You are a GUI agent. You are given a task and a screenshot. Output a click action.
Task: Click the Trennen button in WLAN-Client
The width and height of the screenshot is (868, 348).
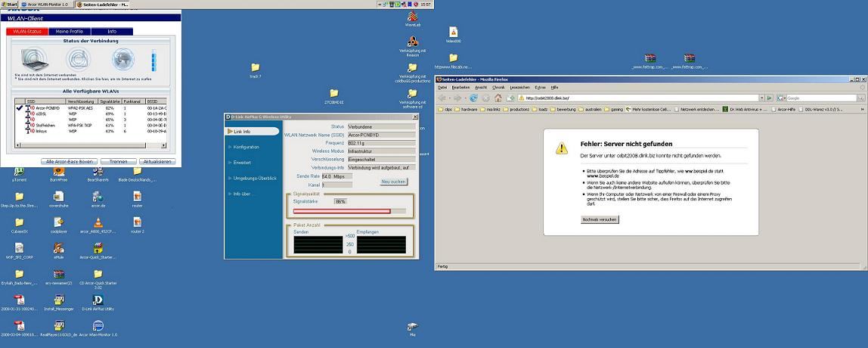[118, 161]
